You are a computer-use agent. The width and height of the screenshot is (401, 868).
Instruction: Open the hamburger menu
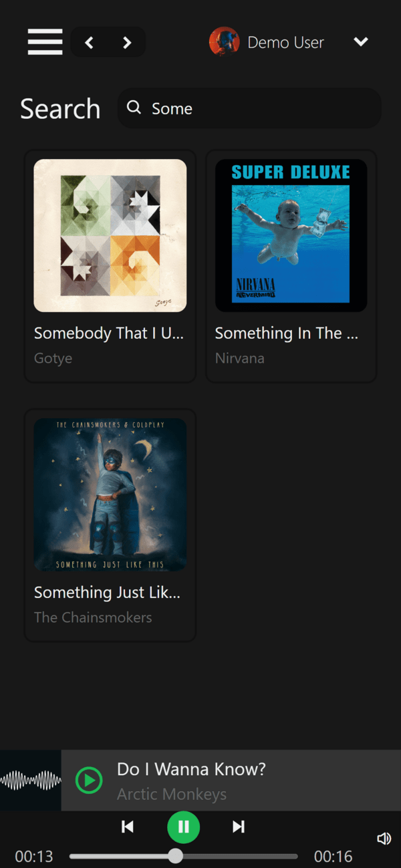45,42
